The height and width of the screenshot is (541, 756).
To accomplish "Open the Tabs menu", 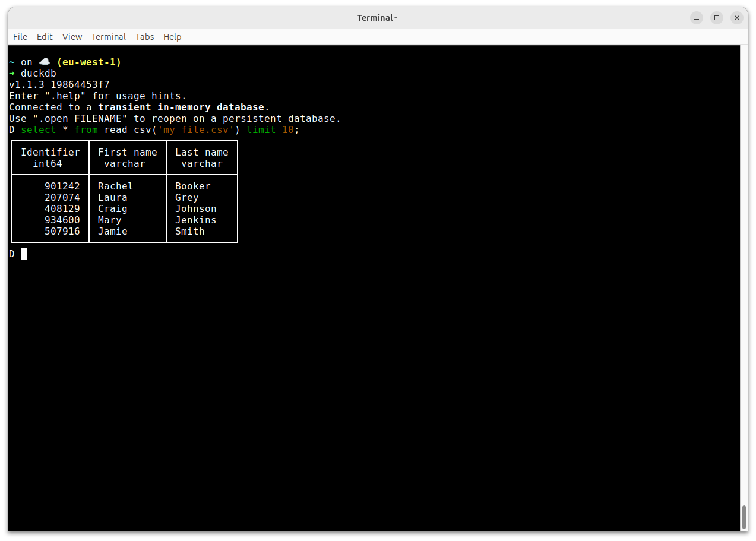I will [x=144, y=37].
